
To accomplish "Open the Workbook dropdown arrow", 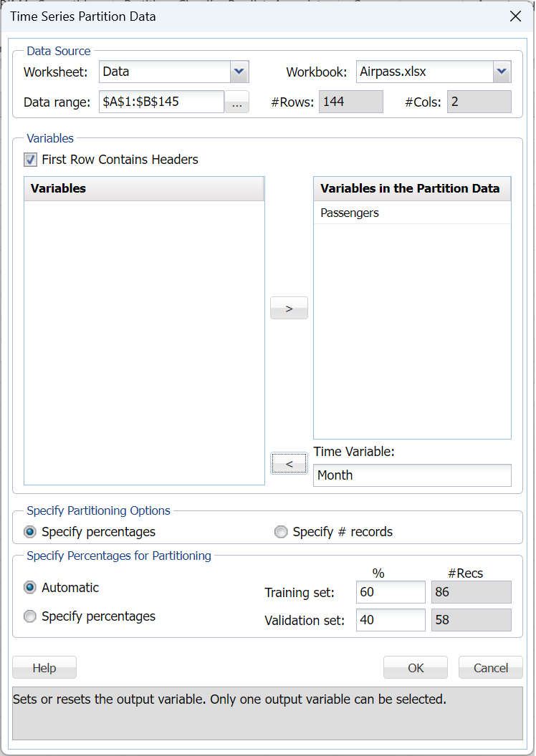I will [502, 72].
